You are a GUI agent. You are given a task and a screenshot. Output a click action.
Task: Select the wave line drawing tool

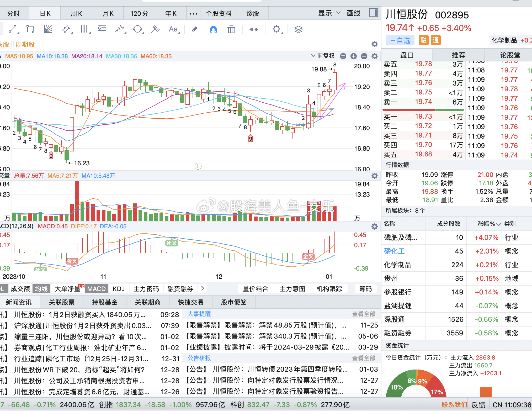click(x=120, y=29)
